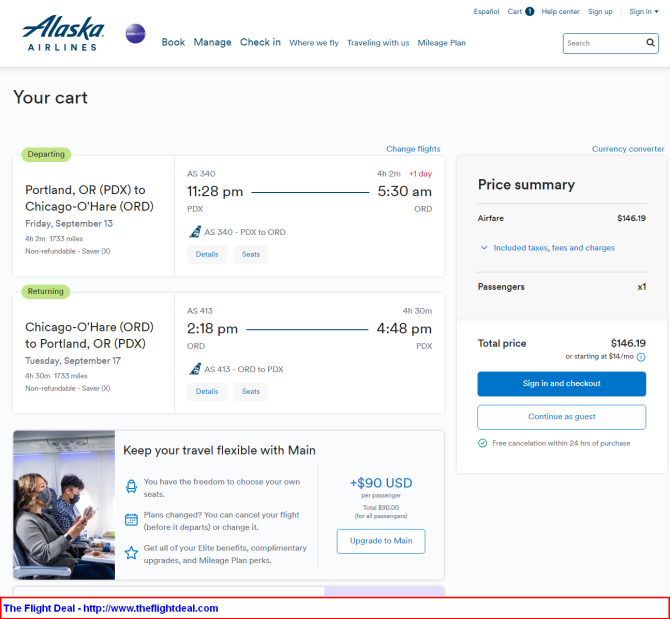670x619 pixels.
Task: Expand Included taxes, fees and charges
Action: click(548, 248)
